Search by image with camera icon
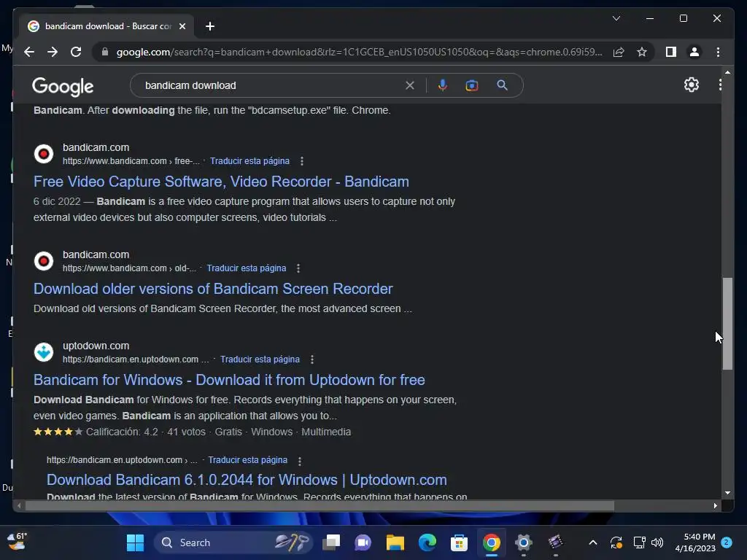 tap(472, 85)
